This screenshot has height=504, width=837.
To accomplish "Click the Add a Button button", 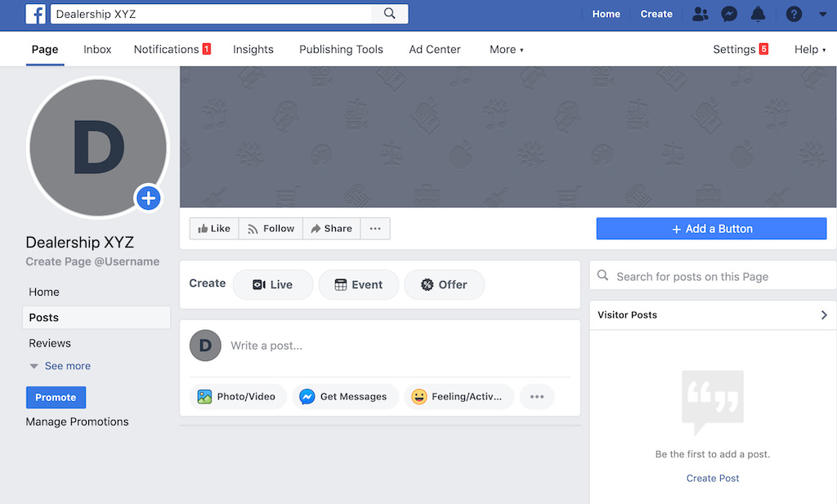I will [x=711, y=229].
